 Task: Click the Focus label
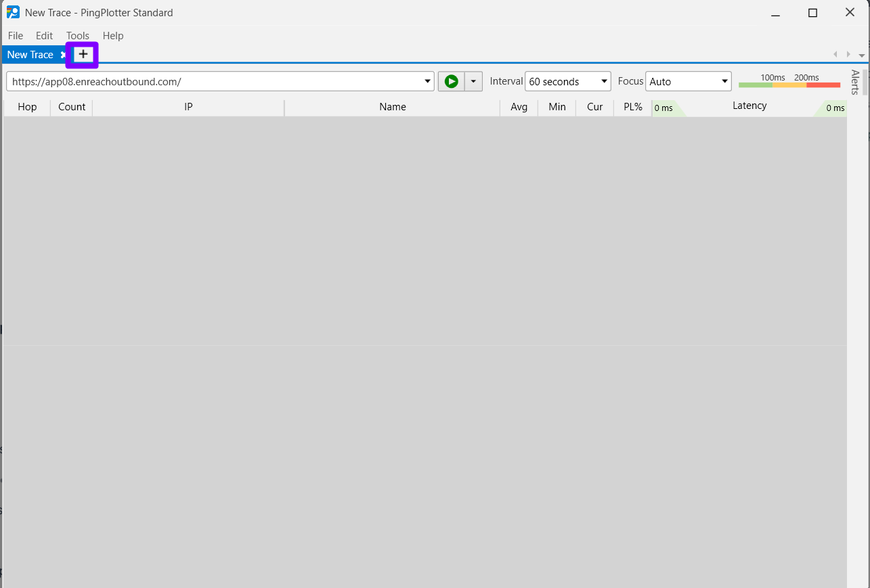pos(630,81)
